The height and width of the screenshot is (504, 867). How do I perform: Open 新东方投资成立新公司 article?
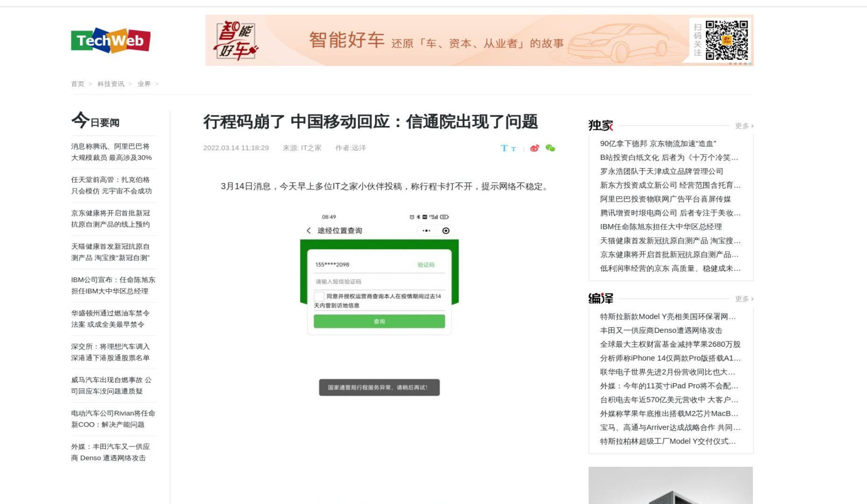coord(670,185)
